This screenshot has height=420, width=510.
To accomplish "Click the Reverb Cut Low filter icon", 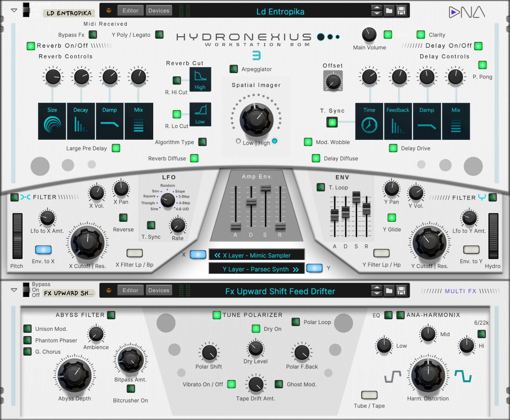I will [200, 114].
